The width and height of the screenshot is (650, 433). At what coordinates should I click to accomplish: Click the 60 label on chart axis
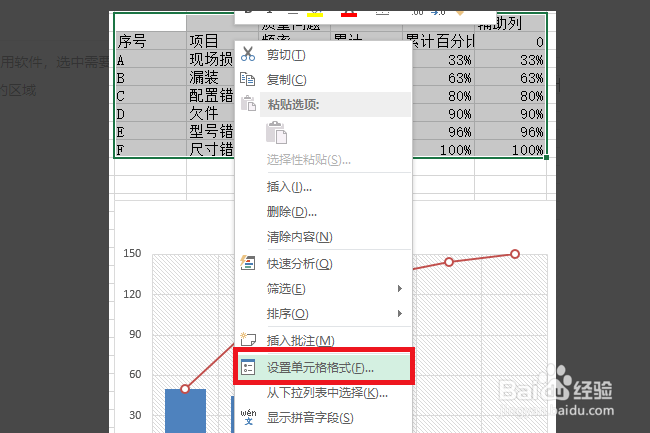tap(135, 375)
